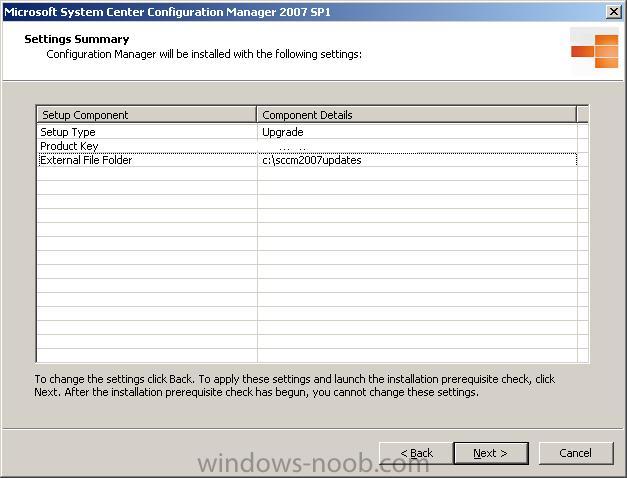This screenshot has width=627, height=478.
Task: Click the Settings Summary heading
Action: click(77, 39)
